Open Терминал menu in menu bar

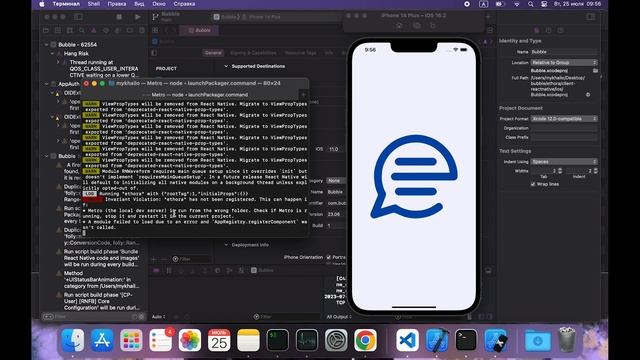[66, 4]
